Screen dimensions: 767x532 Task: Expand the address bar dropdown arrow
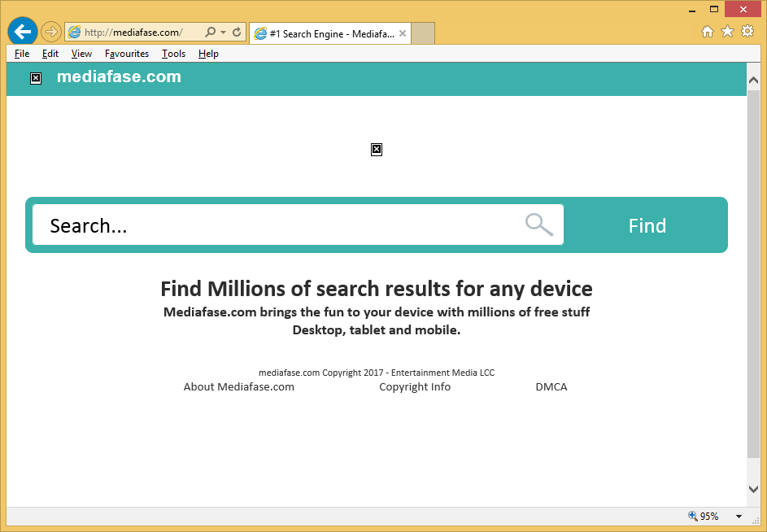[x=223, y=33]
